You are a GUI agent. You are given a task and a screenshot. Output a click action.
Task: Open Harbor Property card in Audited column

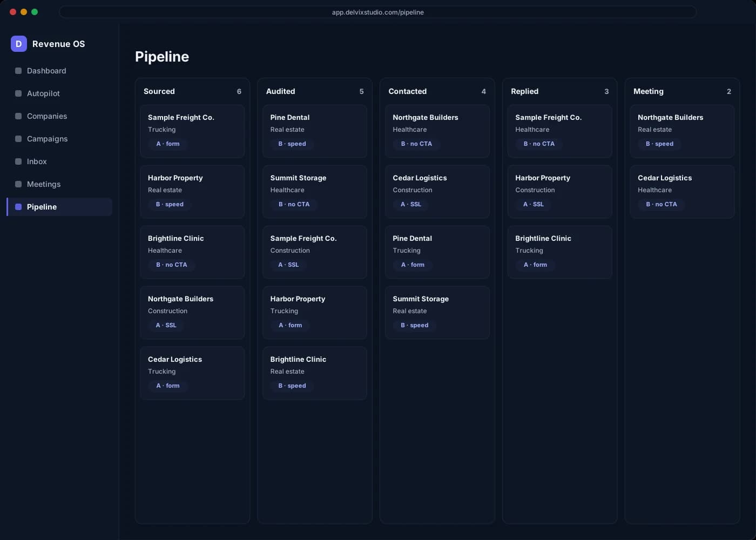click(x=315, y=313)
